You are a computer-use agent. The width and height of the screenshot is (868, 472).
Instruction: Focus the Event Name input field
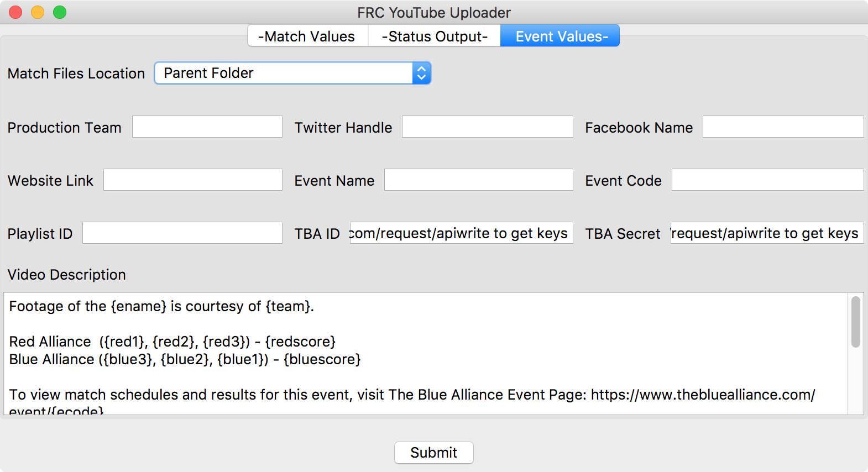pyautogui.click(x=479, y=180)
